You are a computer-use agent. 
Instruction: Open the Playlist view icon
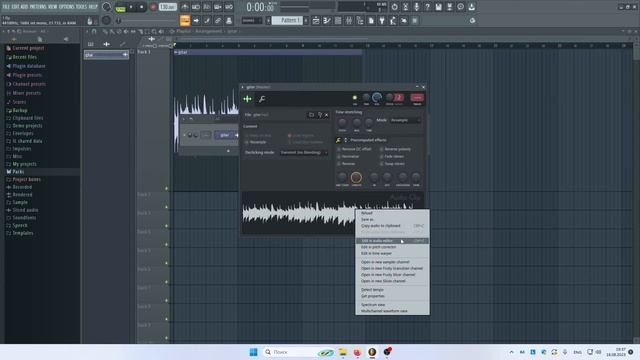tap(316, 20)
